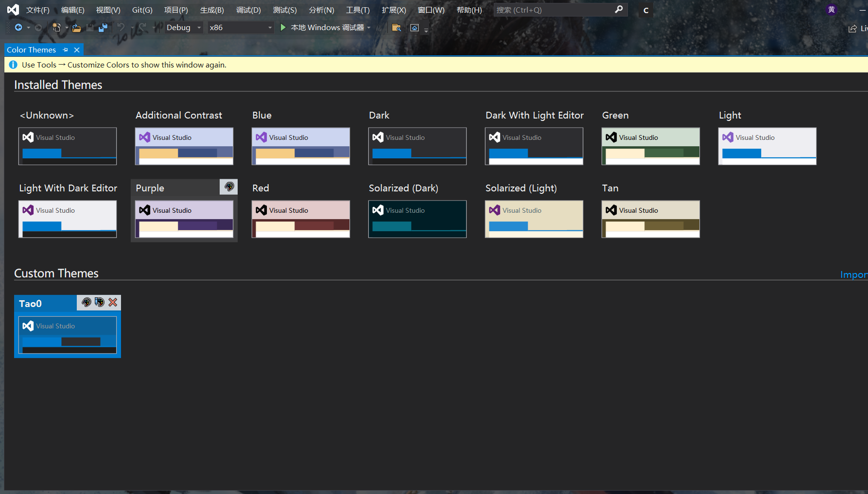Open the 文件(F) menu
The height and width of the screenshot is (494, 868).
(38, 10)
